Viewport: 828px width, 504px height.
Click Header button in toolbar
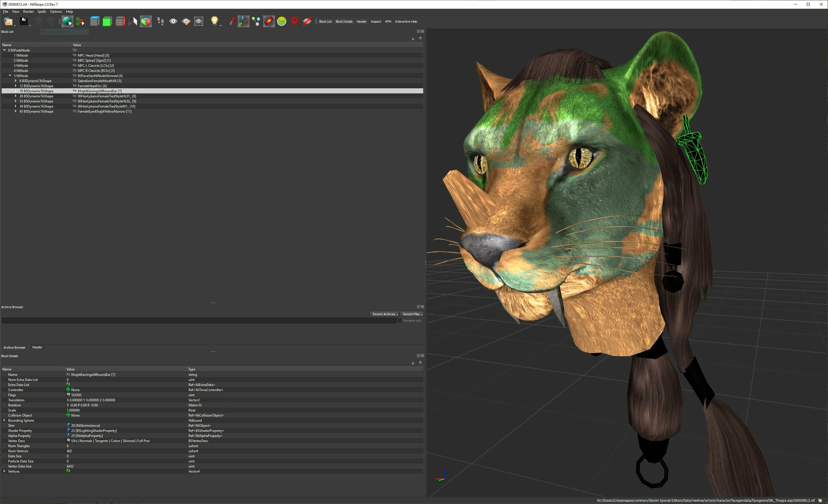coord(361,22)
